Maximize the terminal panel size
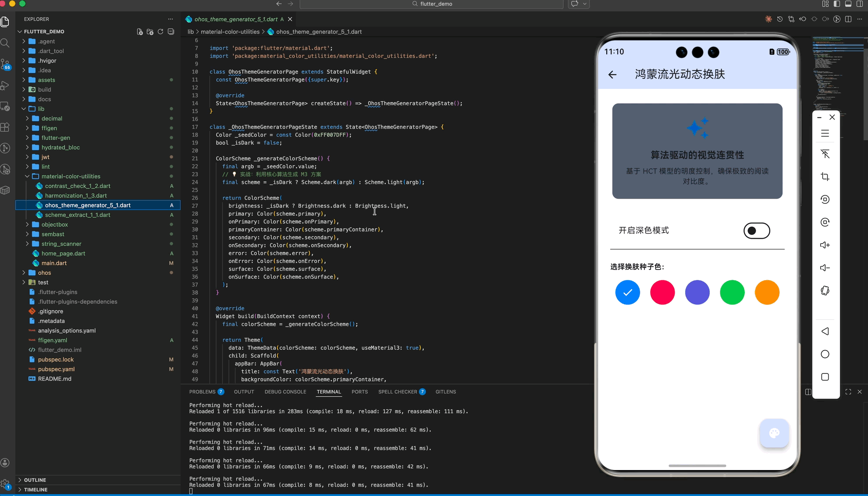Image resolution: width=868 pixels, height=496 pixels. point(848,392)
